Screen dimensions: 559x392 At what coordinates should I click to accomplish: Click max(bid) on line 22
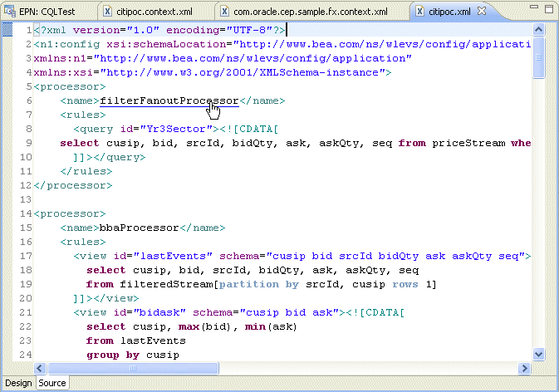(x=204, y=326)
